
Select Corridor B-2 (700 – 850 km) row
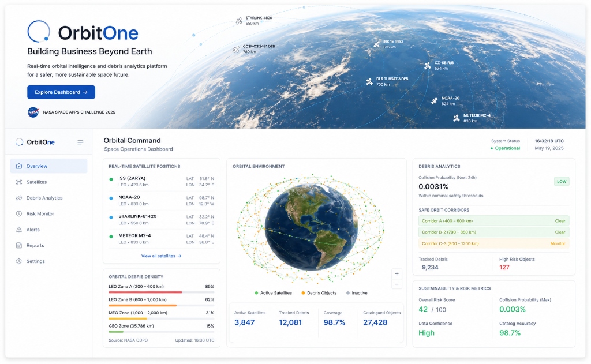click(x=494, y=232)
